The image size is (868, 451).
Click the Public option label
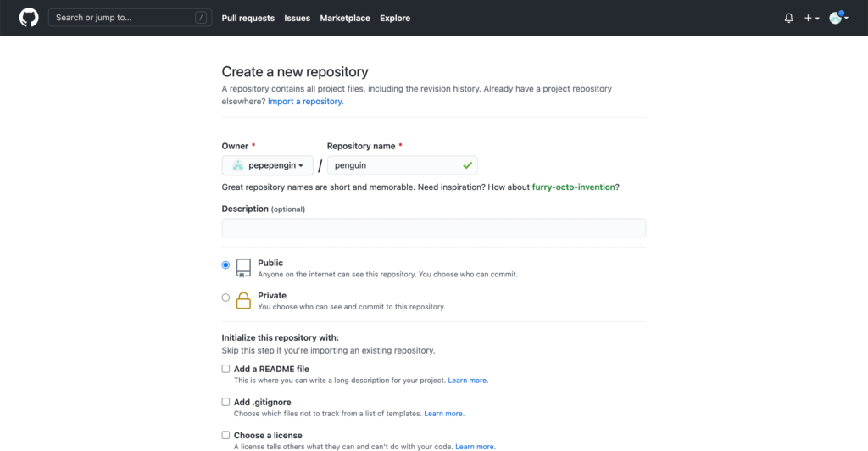tap(270, 263)
